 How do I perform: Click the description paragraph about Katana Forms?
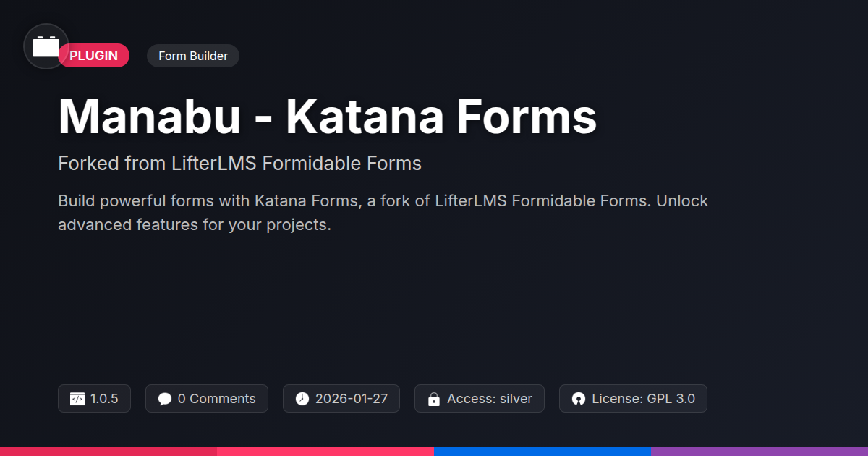(x=383, y=213)
